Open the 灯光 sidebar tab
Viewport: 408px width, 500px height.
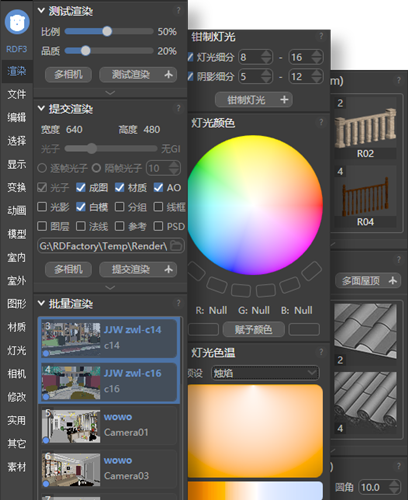click(x=17, y=351)
